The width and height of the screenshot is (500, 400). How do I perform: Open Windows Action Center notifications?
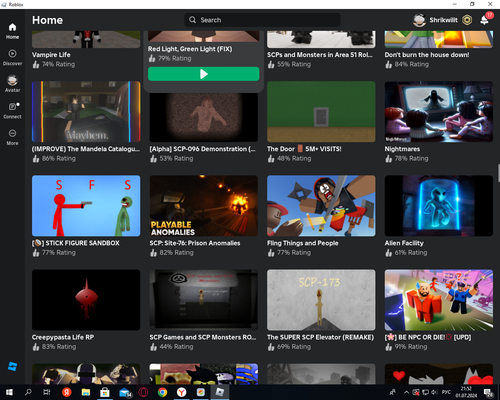point(488,393)
